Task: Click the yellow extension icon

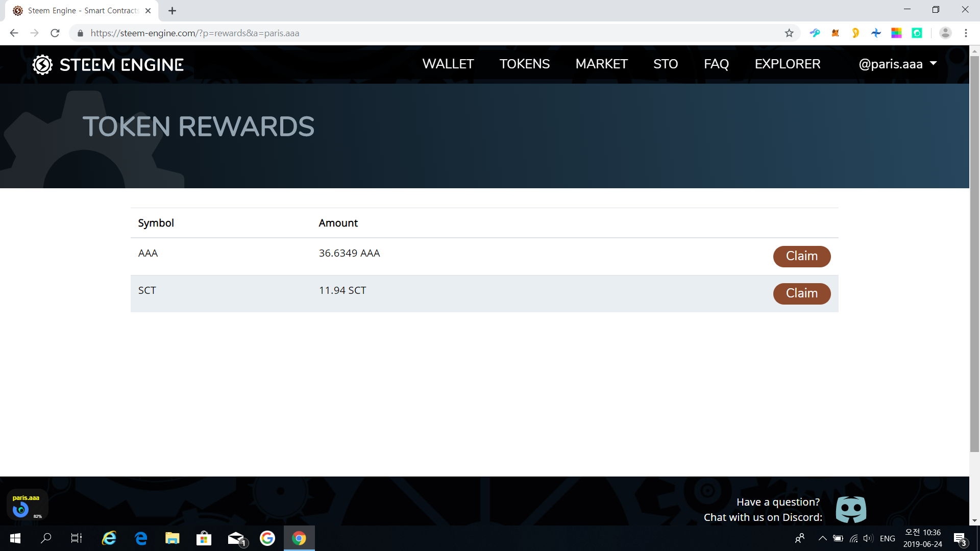Action: pyautogui.click(x=855, y=33)
